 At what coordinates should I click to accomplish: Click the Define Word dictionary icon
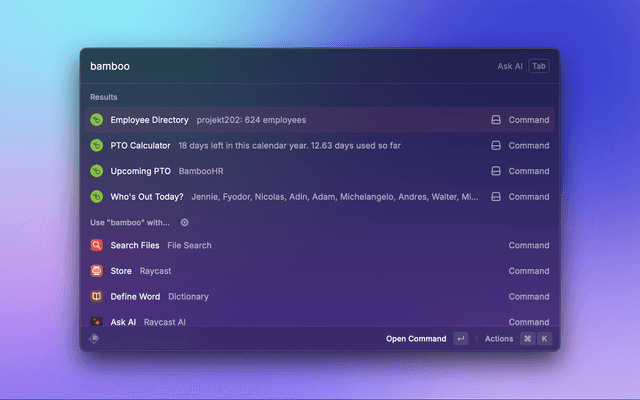click(97, 297)
